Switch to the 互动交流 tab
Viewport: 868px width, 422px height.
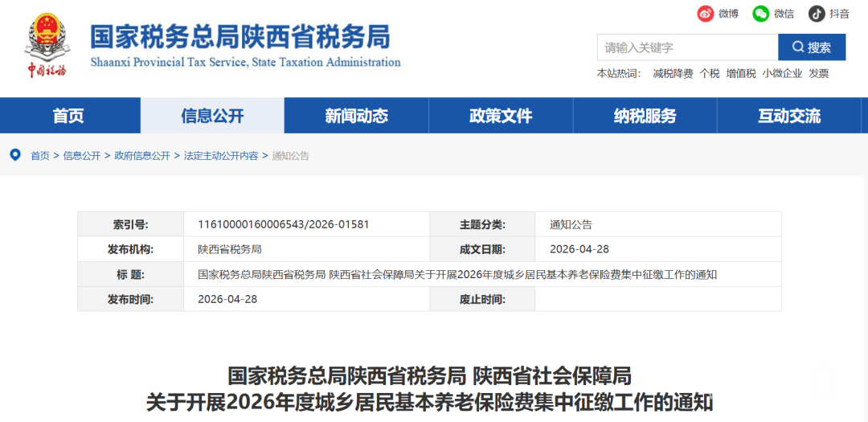789,116
